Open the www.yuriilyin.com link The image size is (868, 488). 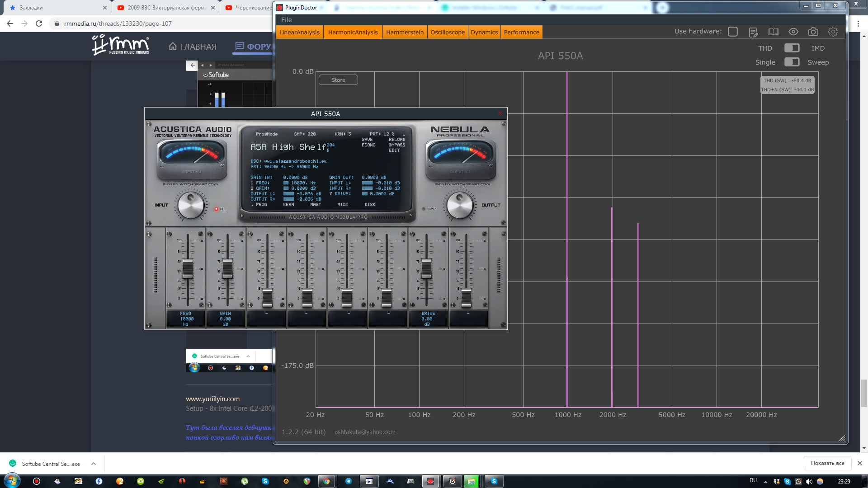click(212, 399)
